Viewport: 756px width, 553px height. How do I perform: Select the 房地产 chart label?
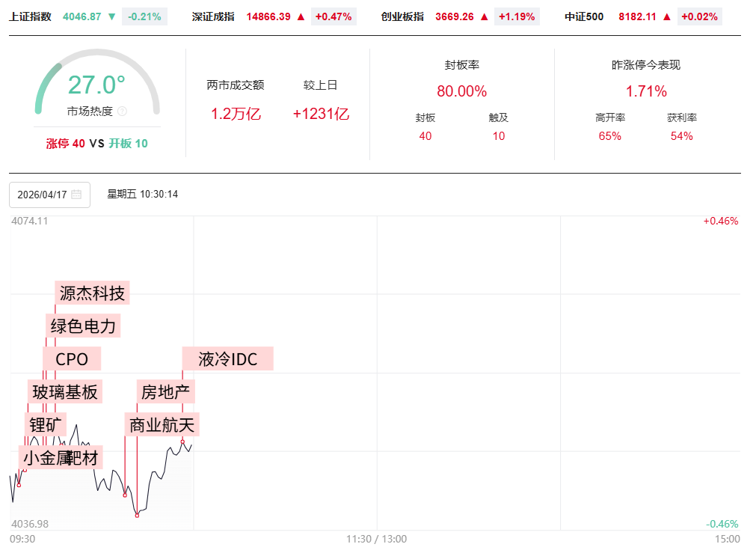[165, 391]
